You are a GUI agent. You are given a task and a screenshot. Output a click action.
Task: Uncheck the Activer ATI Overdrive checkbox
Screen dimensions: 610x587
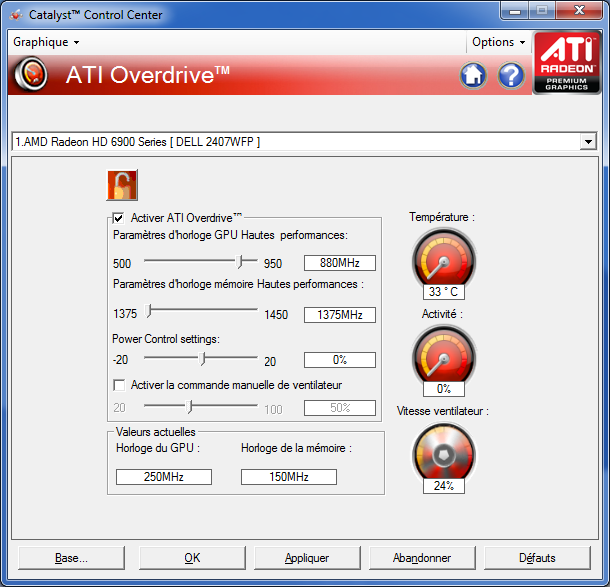tap(119, 218)
